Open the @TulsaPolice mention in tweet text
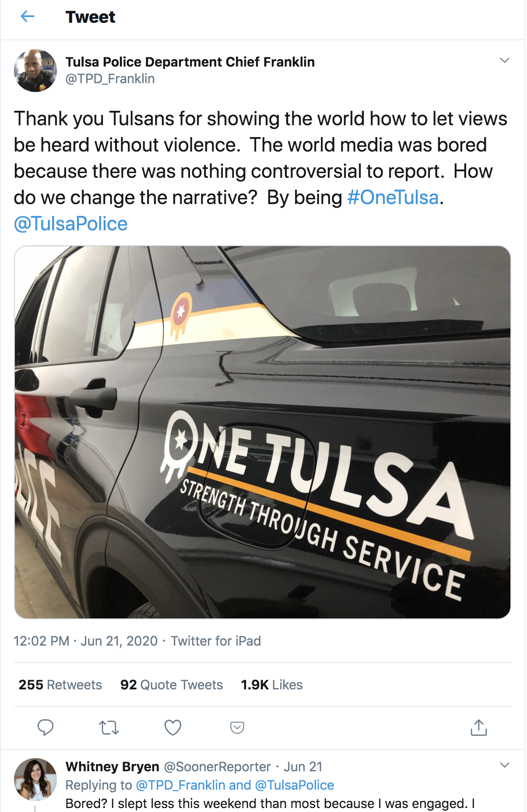Image resolution: width=527 pixels, height=812 pixels. tap(71, 224)
